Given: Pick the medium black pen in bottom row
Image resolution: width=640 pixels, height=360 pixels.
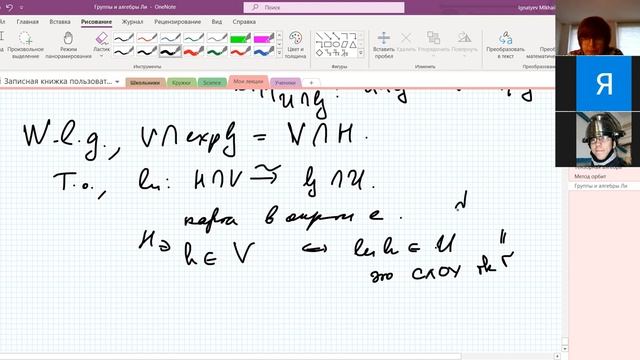Looking at the screenshot, I should (x=147, y=51).
